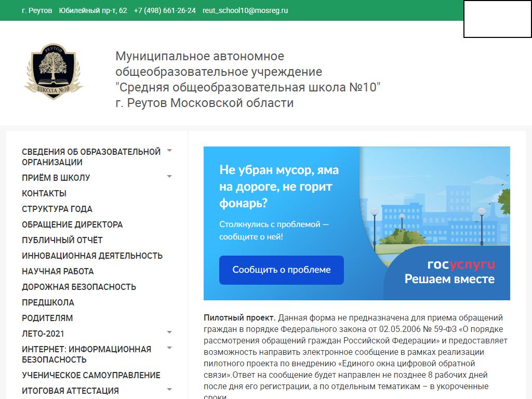Open Ученическое самоуправление menu item
532x399 pixels.
pos(91,375)
